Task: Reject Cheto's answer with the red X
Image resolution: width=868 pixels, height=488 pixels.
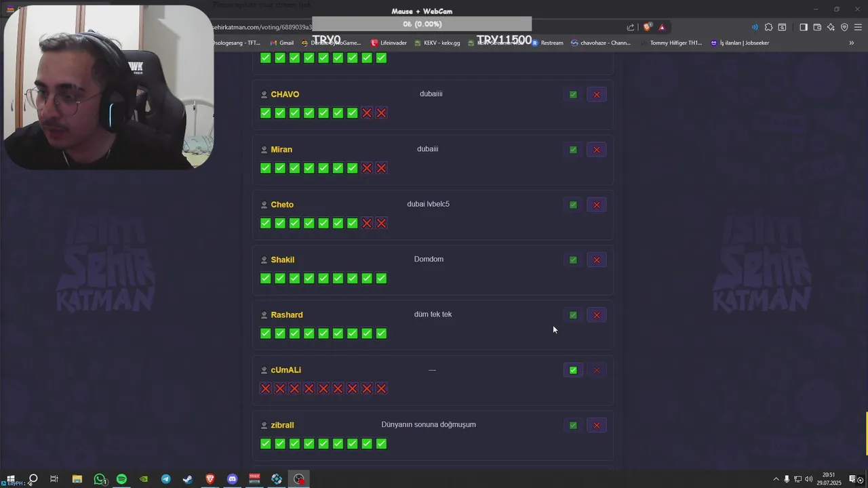Action: point(597,205)
